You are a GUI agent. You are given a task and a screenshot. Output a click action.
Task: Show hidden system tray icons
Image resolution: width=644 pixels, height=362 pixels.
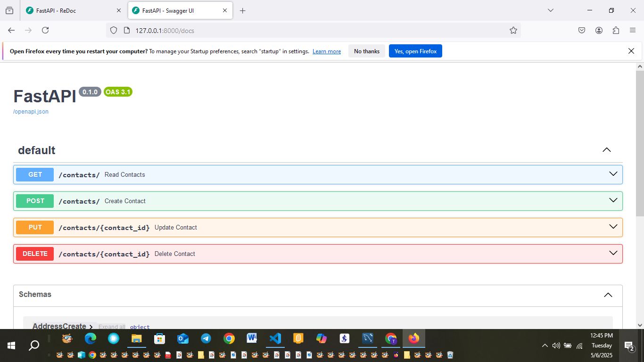545,346
